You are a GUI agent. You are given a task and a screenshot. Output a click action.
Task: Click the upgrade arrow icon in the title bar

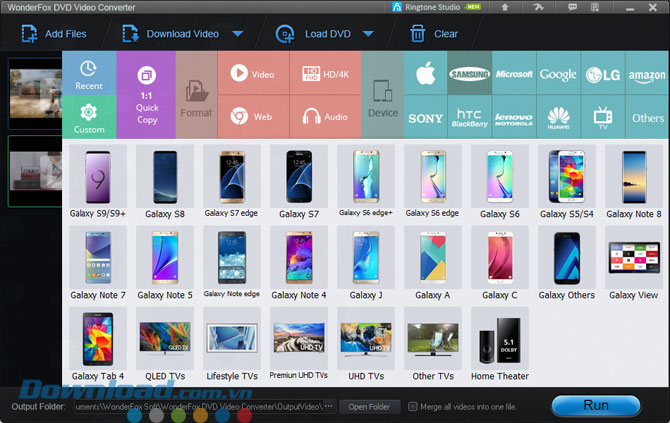click(505, 7)
